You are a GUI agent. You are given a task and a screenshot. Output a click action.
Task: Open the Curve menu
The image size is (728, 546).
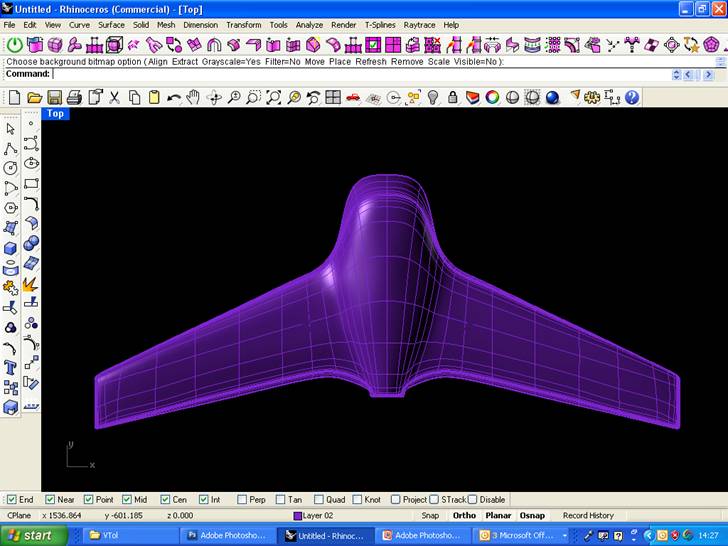click(x=79, y=25)
